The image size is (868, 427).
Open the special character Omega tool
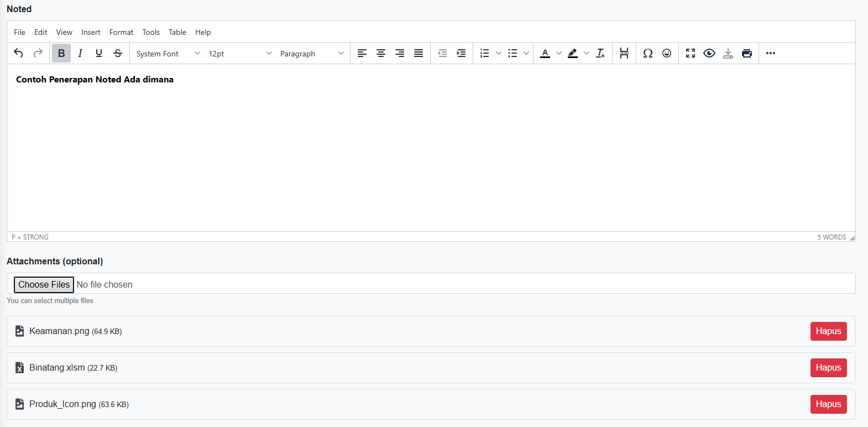click(x=648, y=53)
